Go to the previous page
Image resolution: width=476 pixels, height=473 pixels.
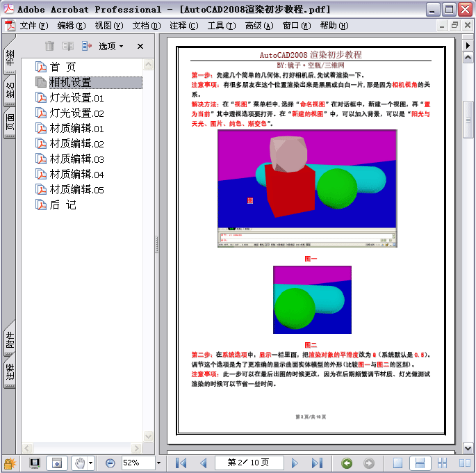(x=204, y=463)
